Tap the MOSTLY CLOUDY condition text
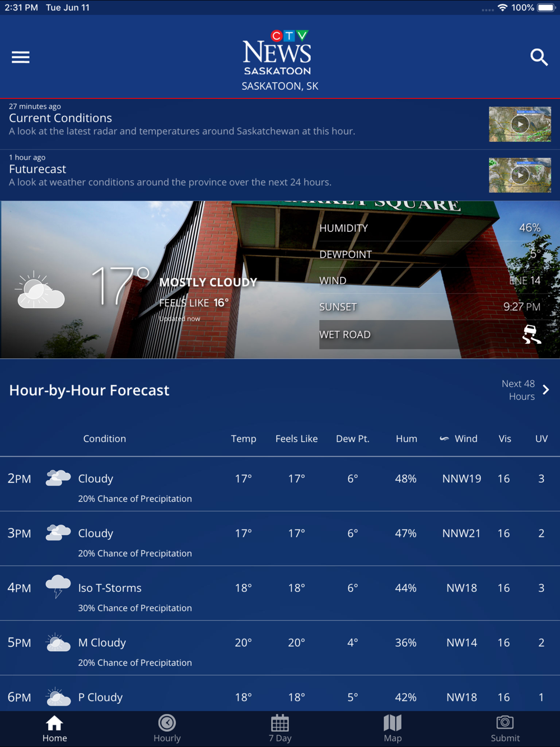The width and height of the screenshot is (560, 747). (208, 282)
